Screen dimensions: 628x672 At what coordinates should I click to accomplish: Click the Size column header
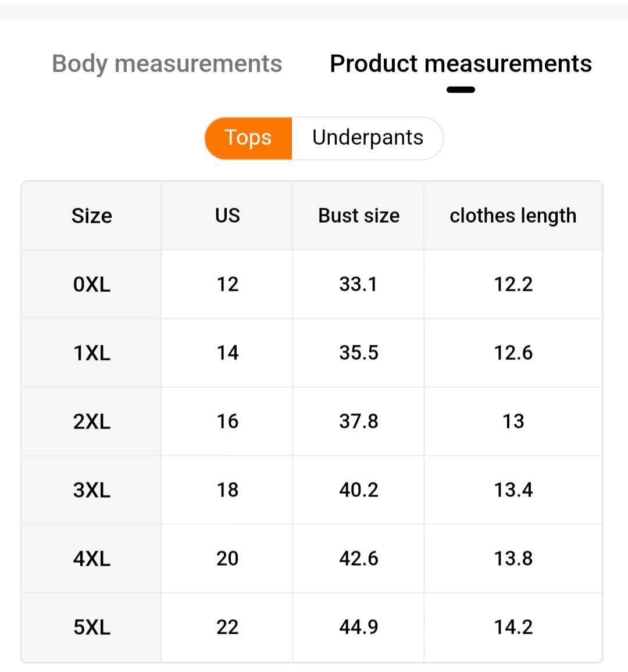coord(92,216)
